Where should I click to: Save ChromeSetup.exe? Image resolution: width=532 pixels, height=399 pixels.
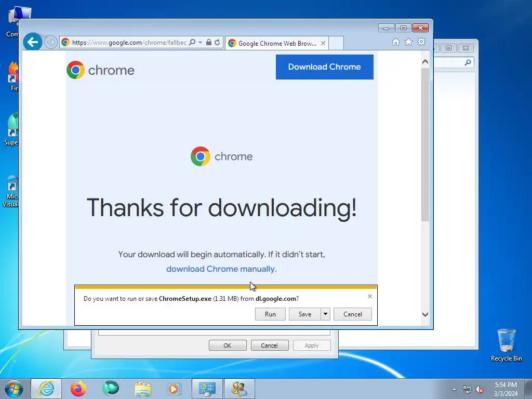tap(304, 314)
